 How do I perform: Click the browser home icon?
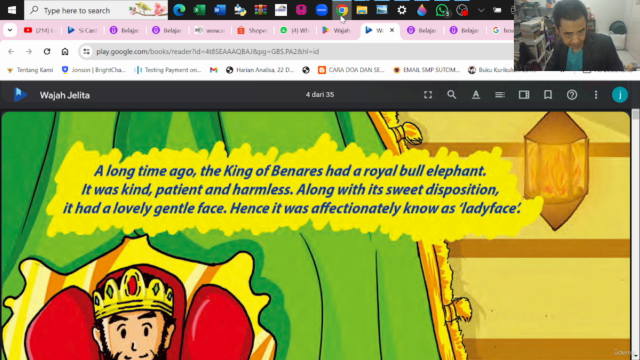click(x=65, y=51)
